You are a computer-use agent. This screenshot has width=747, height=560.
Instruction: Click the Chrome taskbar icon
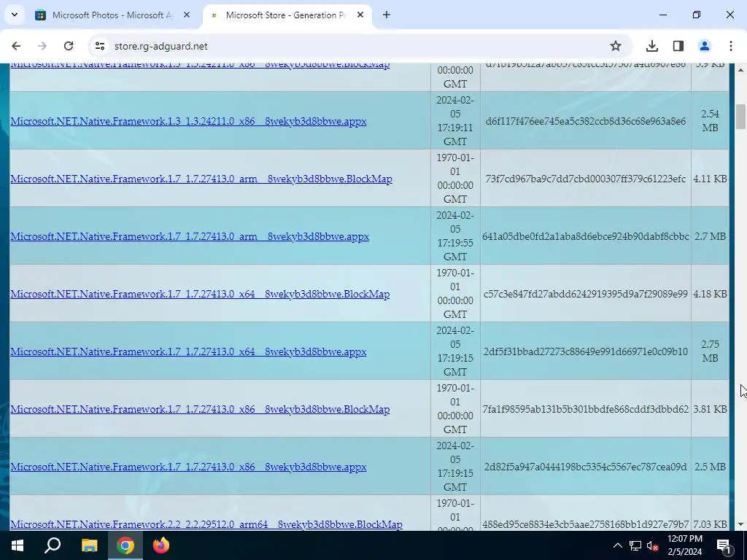(125, 545)
